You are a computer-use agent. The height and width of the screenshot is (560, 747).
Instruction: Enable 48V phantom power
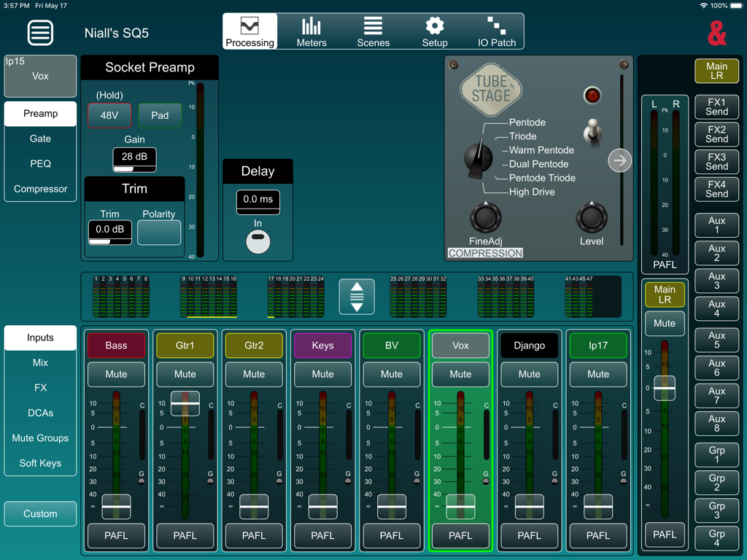click(x=109, y=115)
